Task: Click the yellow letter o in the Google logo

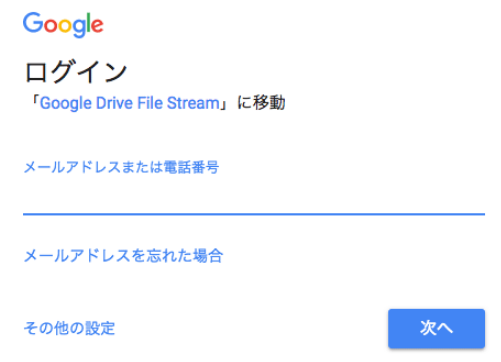Action: 64,26
